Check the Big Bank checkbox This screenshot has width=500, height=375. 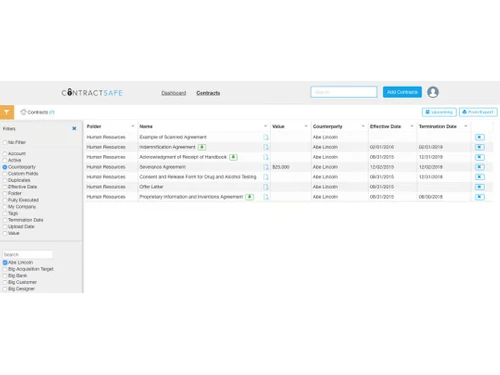point(5,276)
